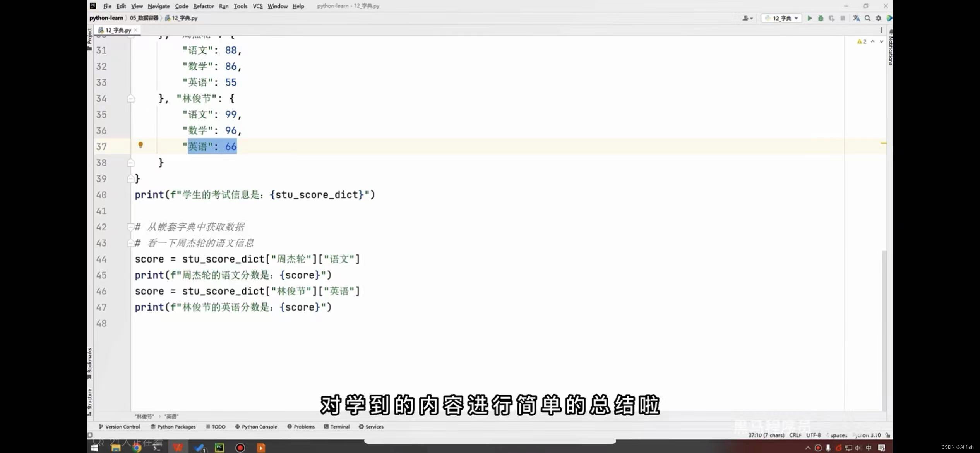Go to next highlighted error down arrow
980x453 pixels.
881,41
